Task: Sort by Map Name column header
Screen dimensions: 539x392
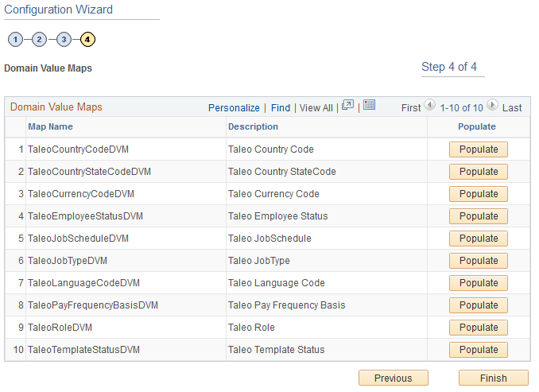Action: 51,126
